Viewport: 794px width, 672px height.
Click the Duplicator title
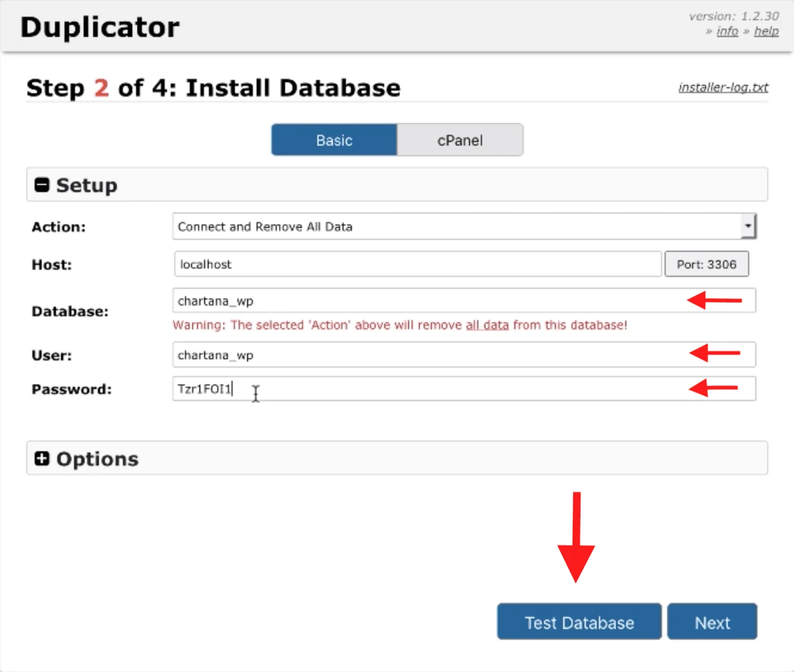click(x=100, y=27)
